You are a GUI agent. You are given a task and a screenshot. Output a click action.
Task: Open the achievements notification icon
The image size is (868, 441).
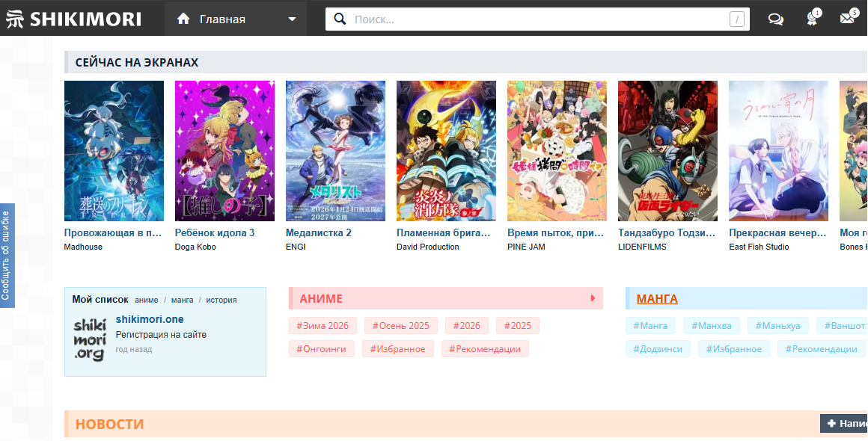pos(813,18)
